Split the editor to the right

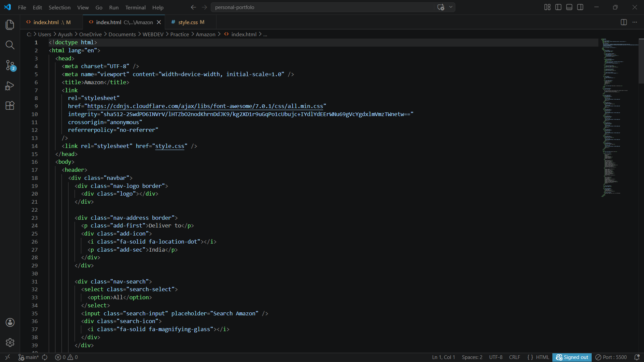tap(624, 22)
